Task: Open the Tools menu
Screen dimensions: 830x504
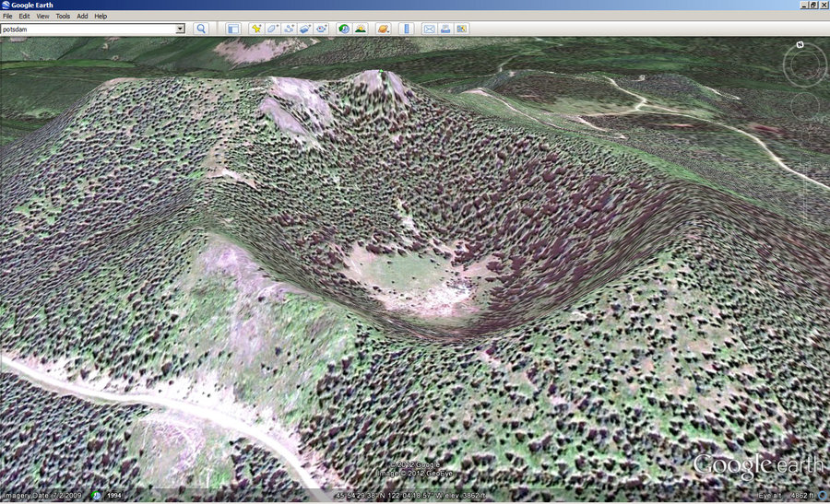Action: coord(63,16)
